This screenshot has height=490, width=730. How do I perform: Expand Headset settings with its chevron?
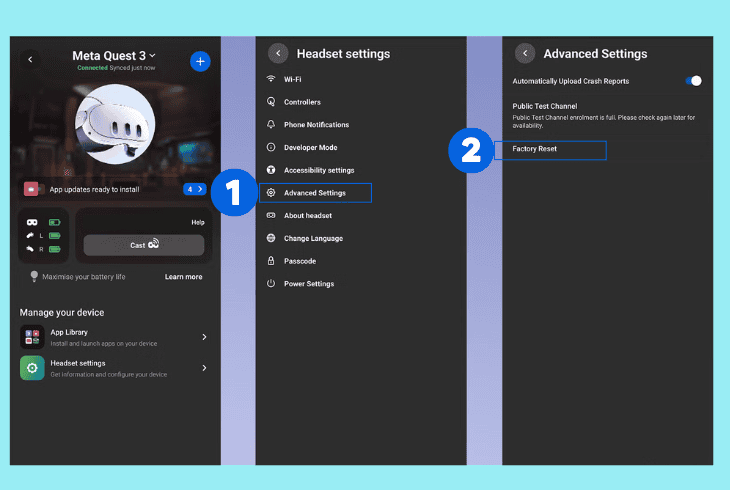pyautogui.click(x=204, y=368)
